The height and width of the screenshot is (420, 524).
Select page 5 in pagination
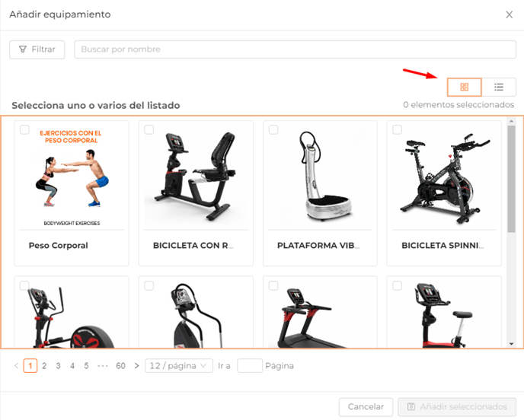(x=86, y=365)
